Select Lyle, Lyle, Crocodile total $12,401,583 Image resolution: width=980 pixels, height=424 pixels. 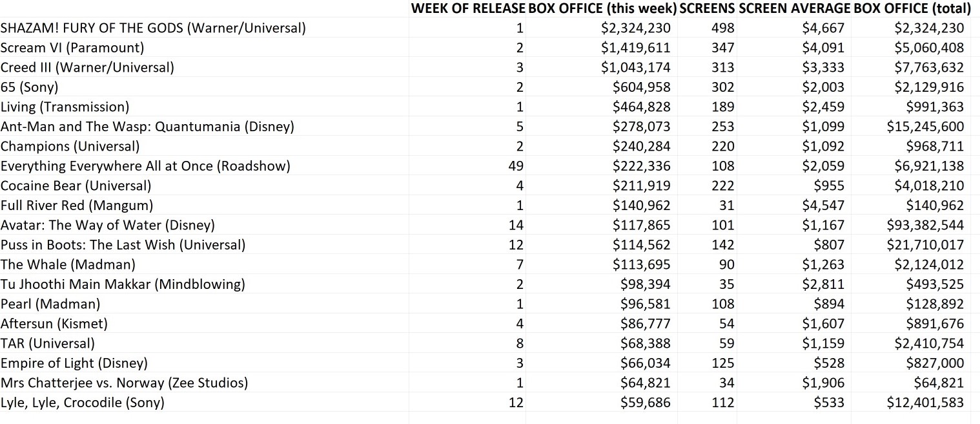(x=925, y=403)
